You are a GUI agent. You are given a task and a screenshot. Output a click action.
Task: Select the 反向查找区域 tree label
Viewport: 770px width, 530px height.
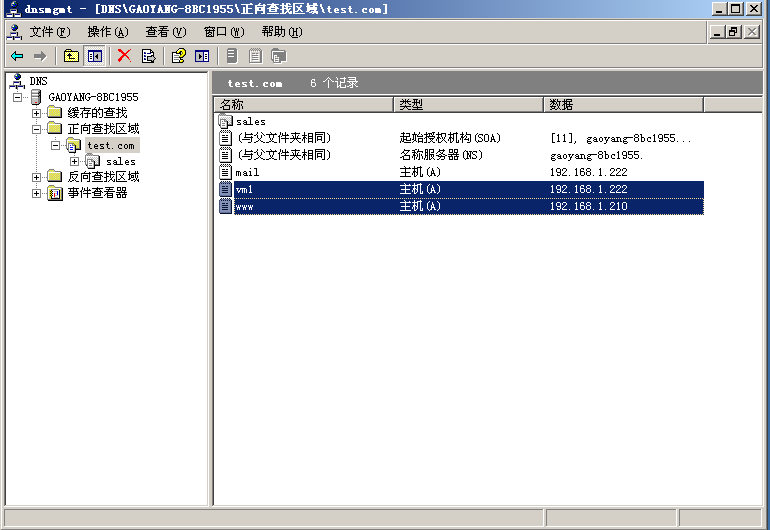point(103,177)
